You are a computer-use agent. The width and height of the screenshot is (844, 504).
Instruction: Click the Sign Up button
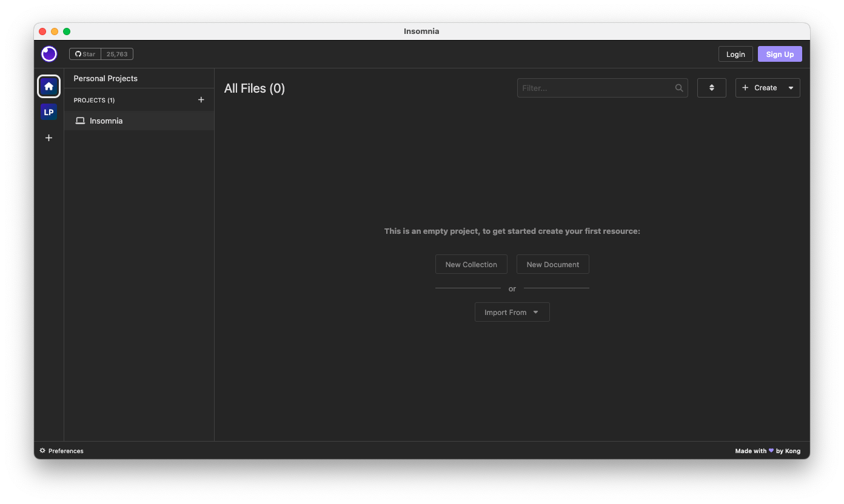coord(780,54)
